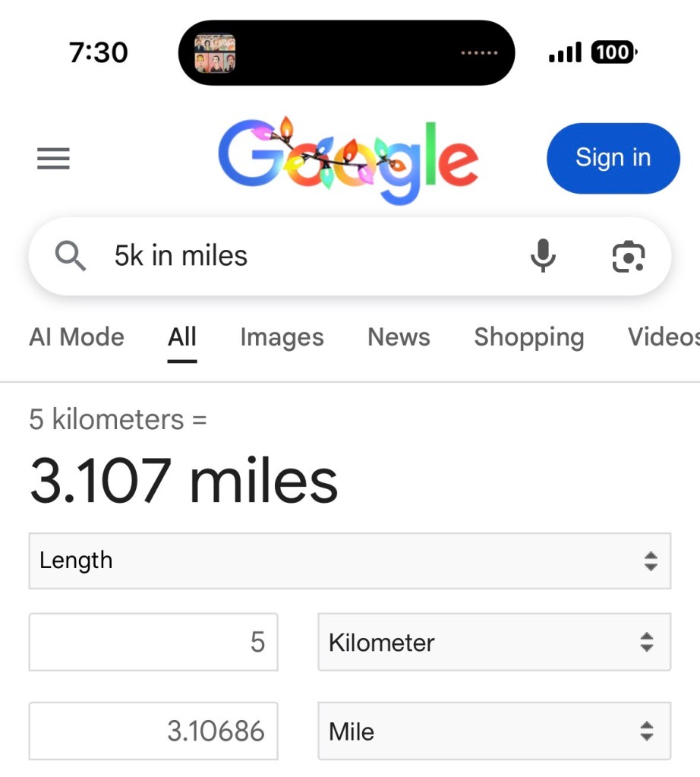Tap the magnifying glass search icon
The height and width of the screenshot is (777, 700).
(71, 257)
